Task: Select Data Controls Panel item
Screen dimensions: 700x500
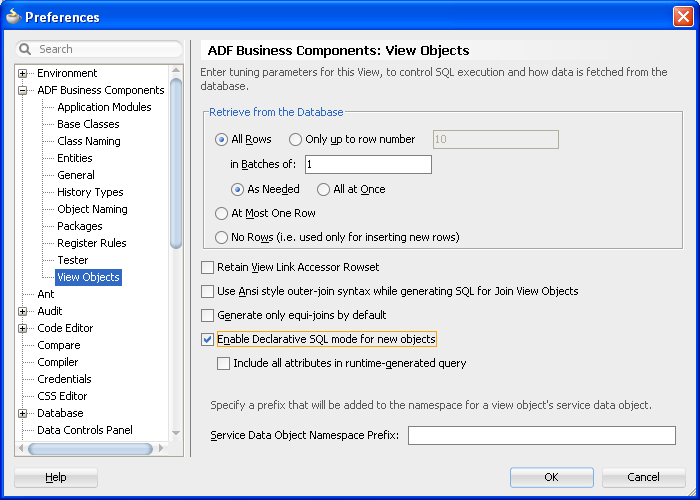Action: [x=85, y=430]
